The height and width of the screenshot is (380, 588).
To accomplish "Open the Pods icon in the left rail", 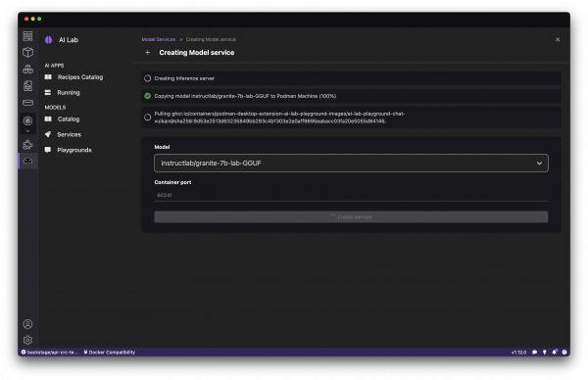I will 27,70.
